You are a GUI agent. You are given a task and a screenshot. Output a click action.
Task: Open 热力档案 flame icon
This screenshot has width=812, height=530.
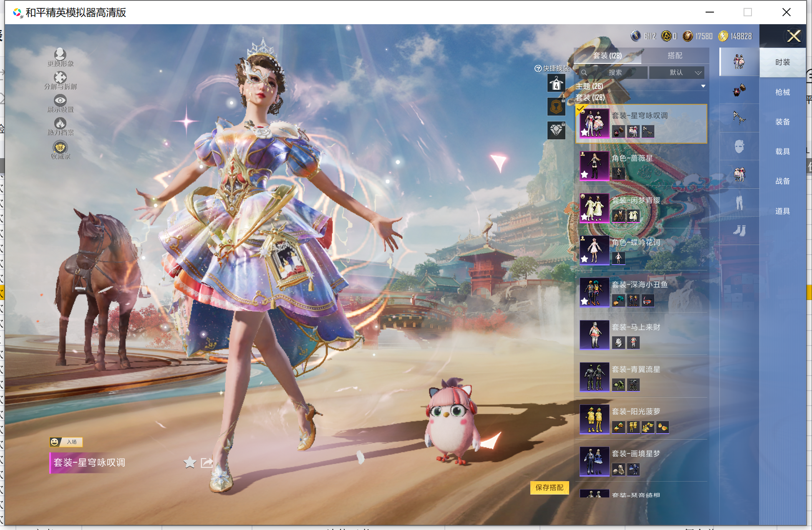point(60,124)
